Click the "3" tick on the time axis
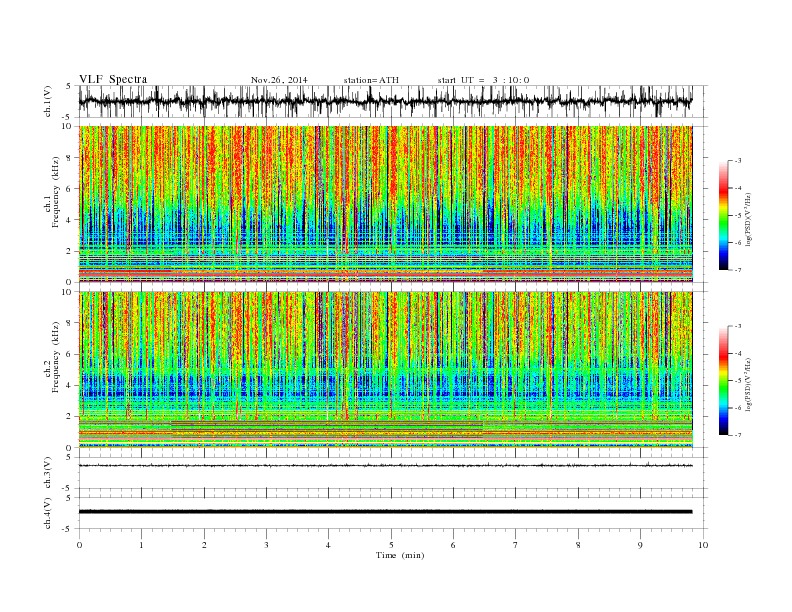792x612 pixels. click(266, 545)
